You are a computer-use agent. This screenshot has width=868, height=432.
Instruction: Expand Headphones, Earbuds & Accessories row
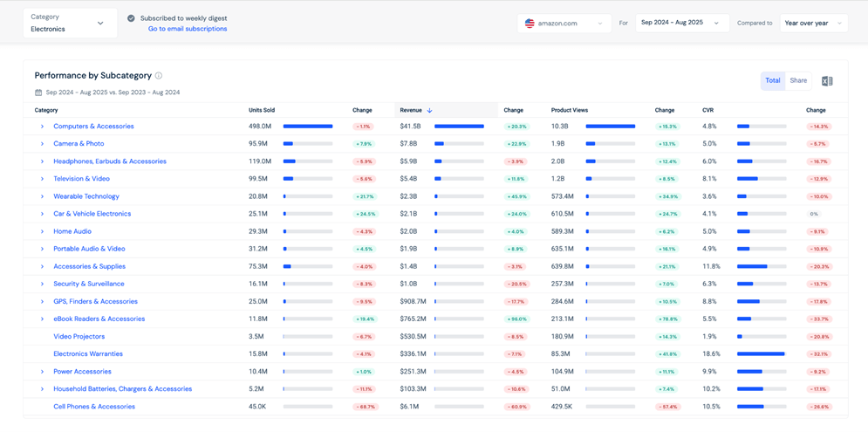[42, 161]
